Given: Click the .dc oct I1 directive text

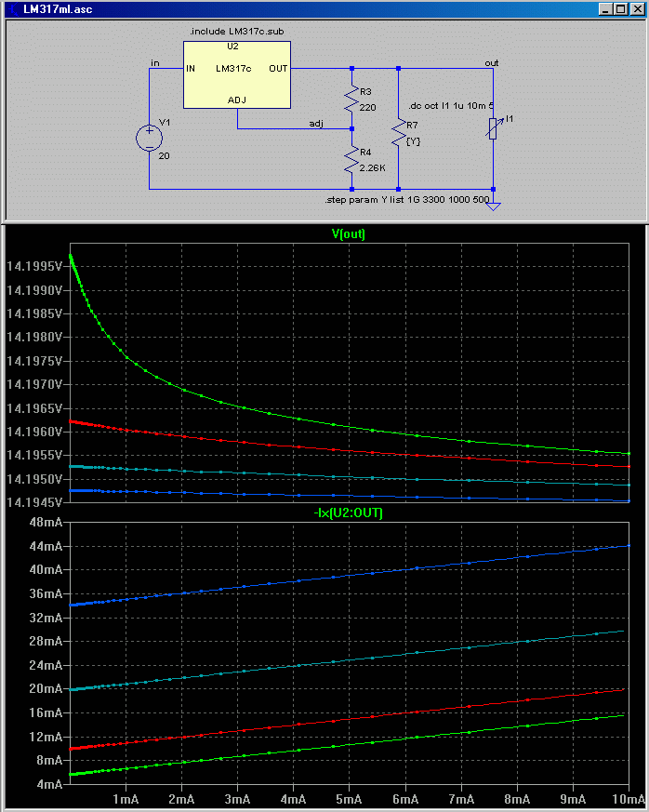Looking at the screenshot, I should point(450,106).
